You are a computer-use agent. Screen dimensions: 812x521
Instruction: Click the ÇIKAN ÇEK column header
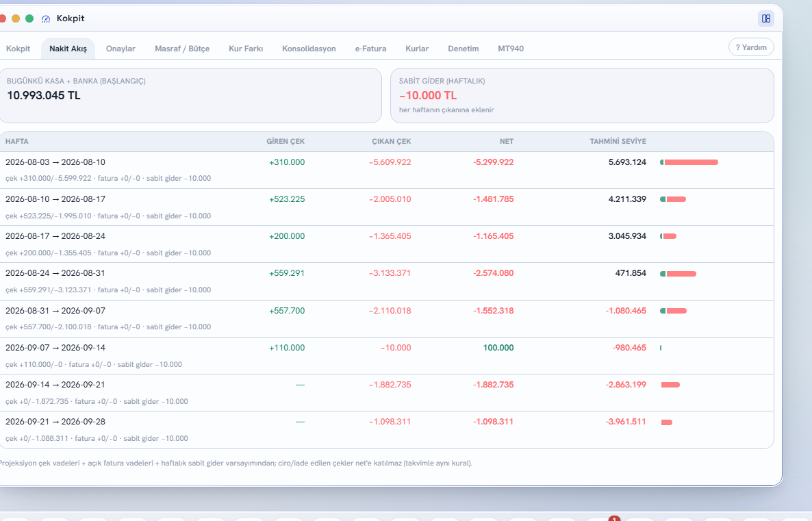click(x=392, y=142)
